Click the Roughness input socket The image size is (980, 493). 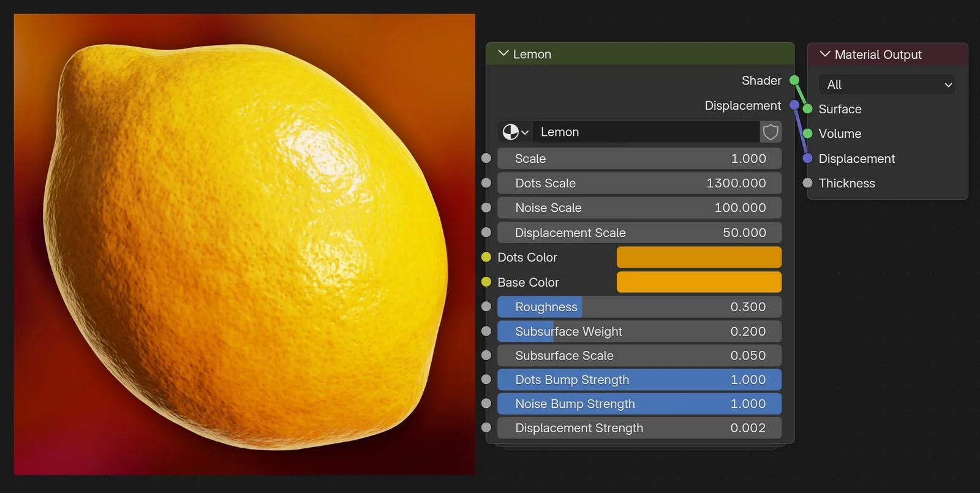(x=486, y=307)
